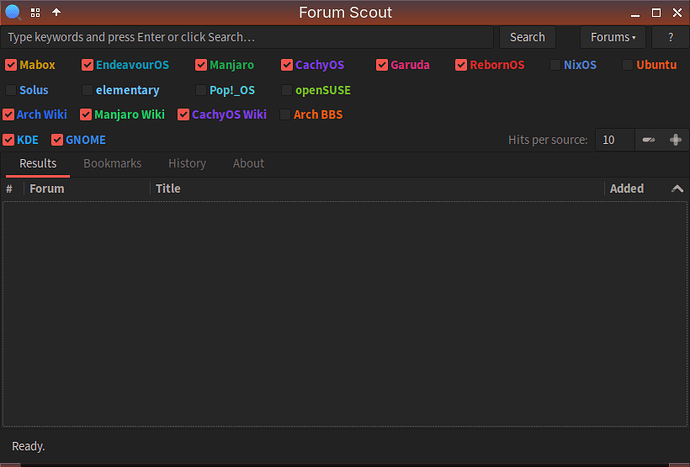
Task: Open the Forums dropdown menu
Action: point(613,37)
